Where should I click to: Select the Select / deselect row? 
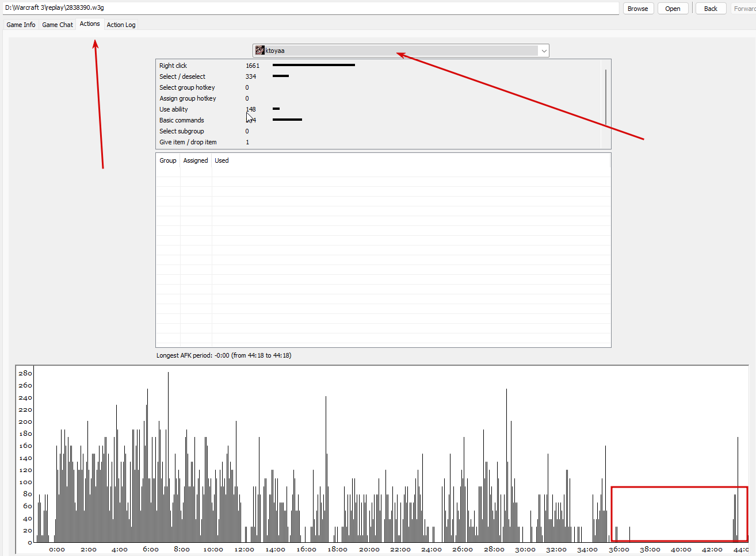(378, 76)
